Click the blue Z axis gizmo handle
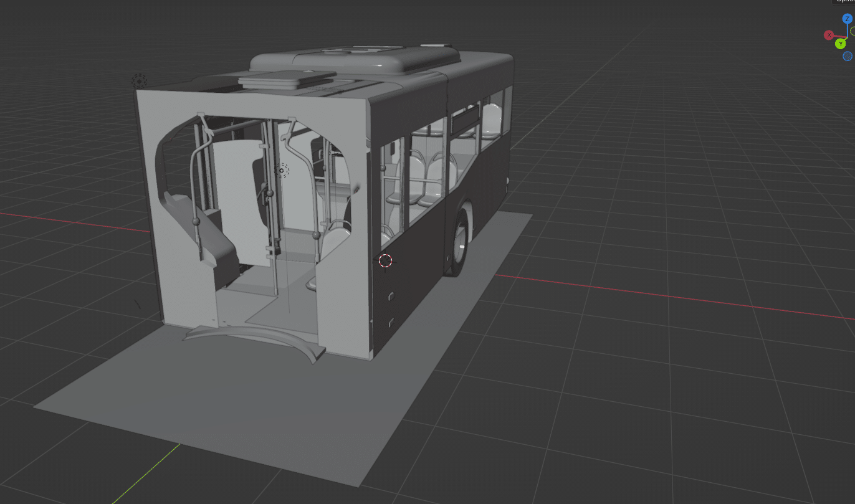The height and width of the screenshot is (504, 855). (847, 19)
